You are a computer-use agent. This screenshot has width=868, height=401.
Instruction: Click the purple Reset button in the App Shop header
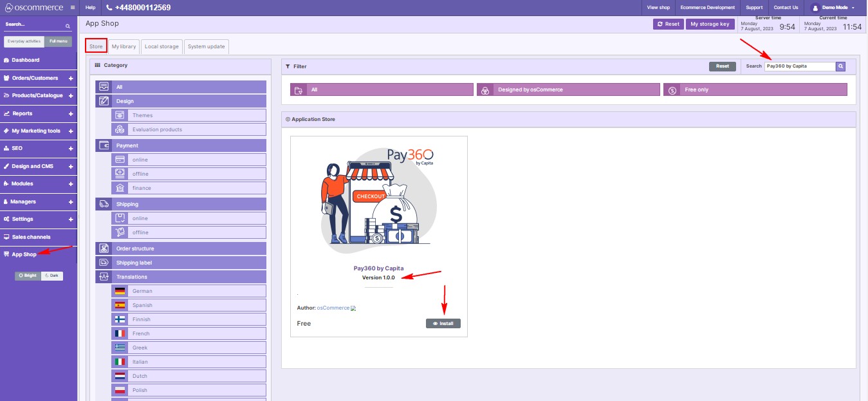point(668,24)
